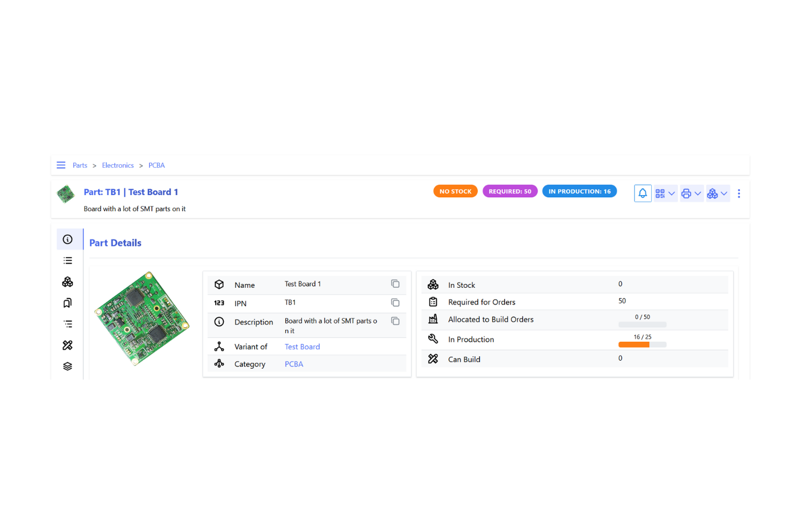The image size is (798, 532).
Task: Click header description Board with a lot of SMT parts
Action: tap(135, 209)
